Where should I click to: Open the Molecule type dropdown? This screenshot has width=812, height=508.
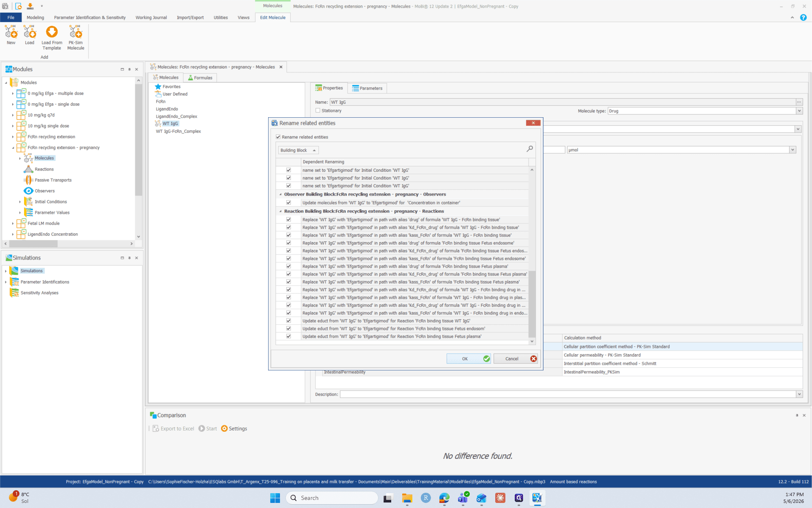799,111
